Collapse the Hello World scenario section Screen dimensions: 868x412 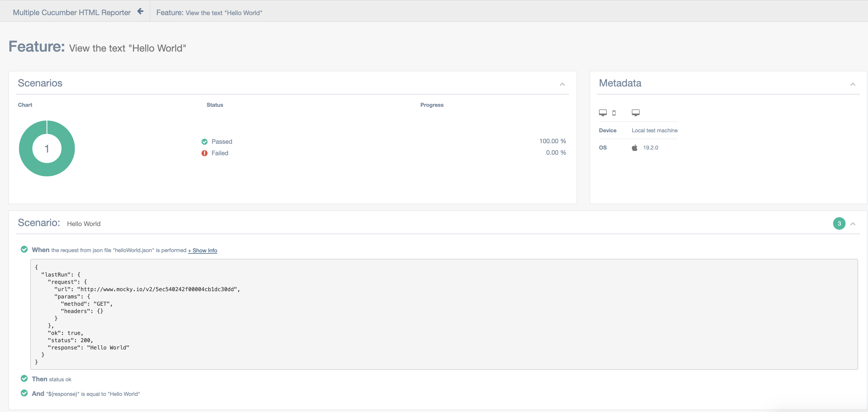(x=853, y=224)
